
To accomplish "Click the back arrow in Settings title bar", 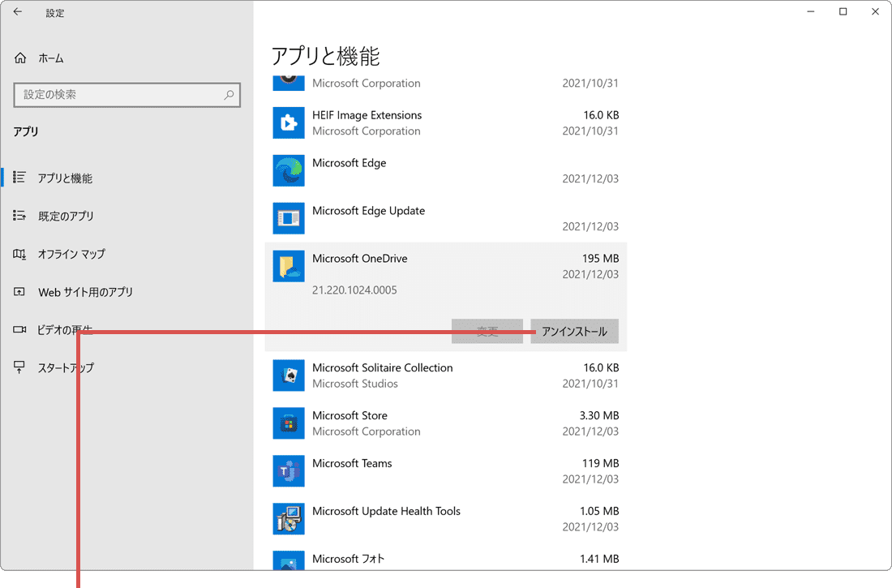I will 18,12.
